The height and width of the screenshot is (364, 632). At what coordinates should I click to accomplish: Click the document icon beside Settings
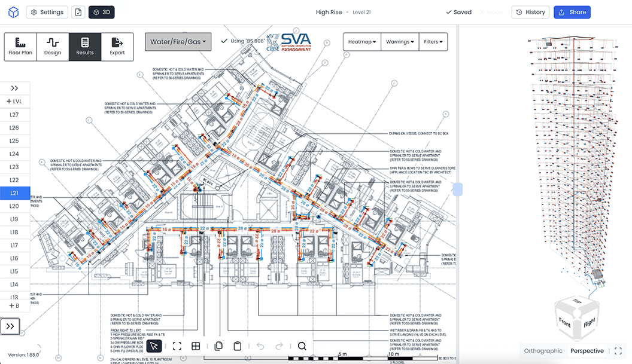coord(78,12)
